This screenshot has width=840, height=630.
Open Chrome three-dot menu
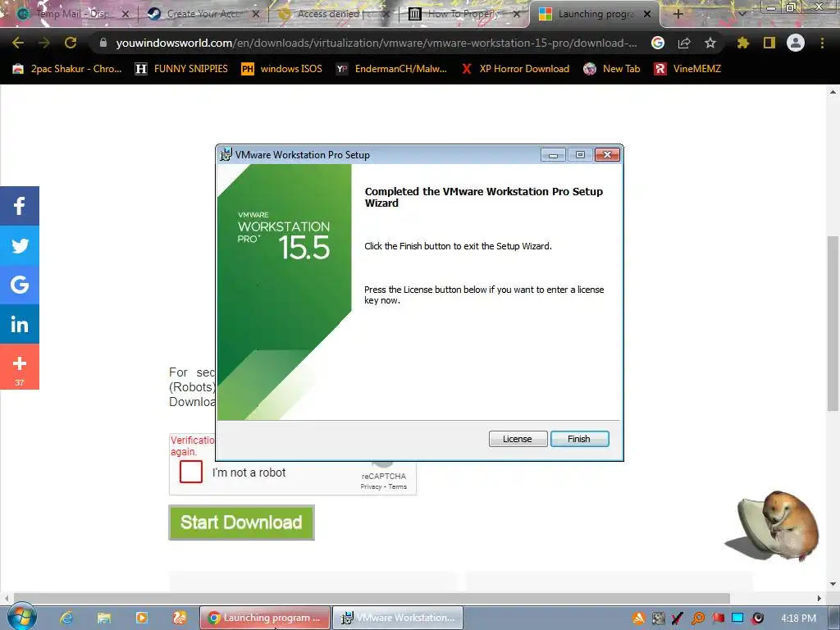[x=822, y=43]
